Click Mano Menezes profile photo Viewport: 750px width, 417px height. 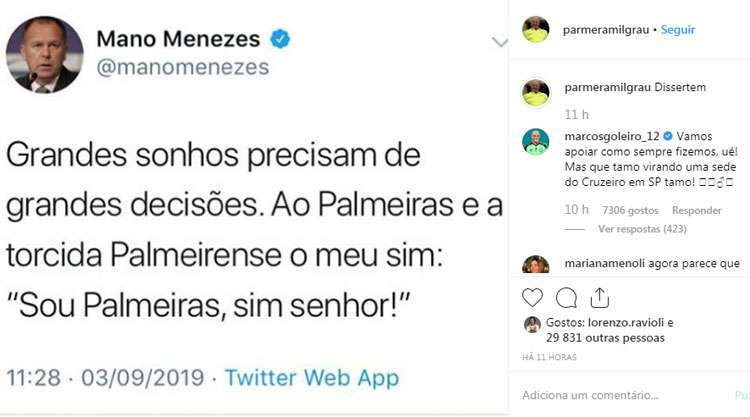pos(44,54)
